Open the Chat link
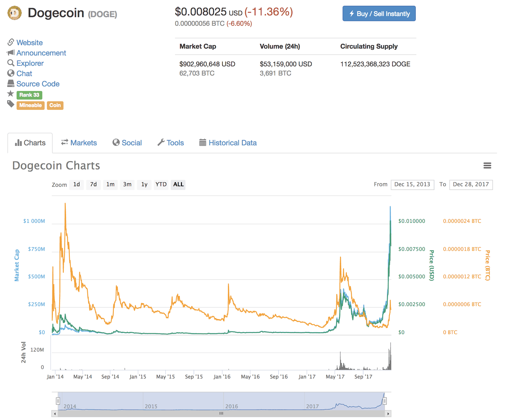Viewport: 505px width, 420px height. [24, 74]
